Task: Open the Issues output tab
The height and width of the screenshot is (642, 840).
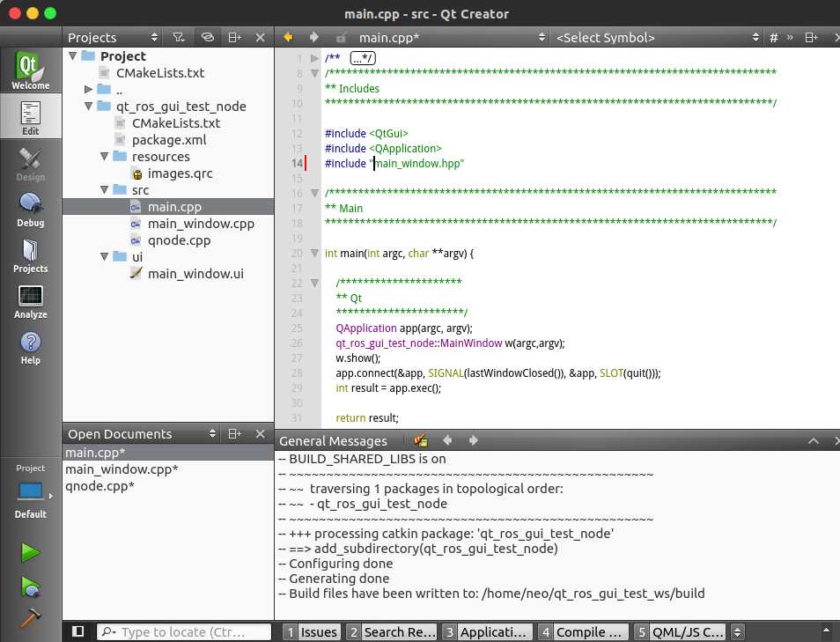Action: (311, 631)
